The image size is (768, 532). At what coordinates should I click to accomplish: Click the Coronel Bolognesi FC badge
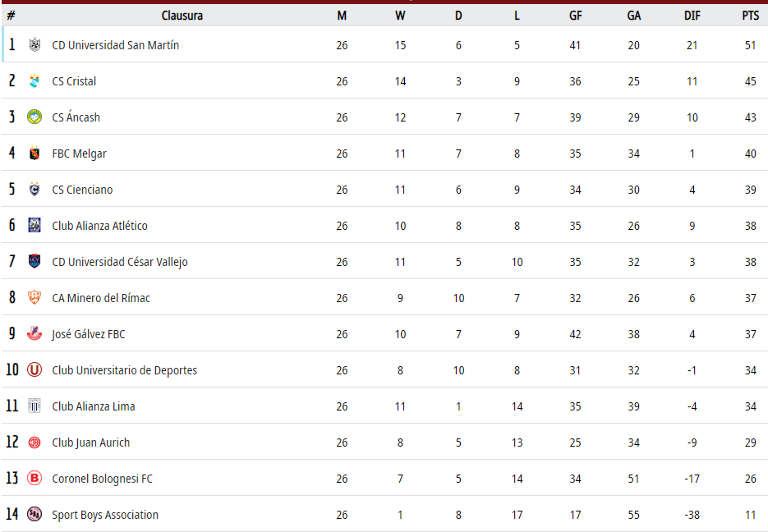[x=34, y=479]
